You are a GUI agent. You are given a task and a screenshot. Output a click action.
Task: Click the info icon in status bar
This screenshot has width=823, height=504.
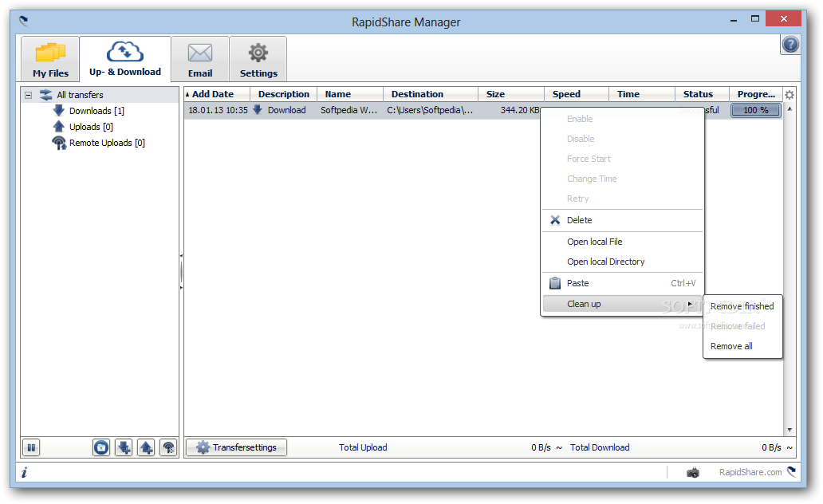[x=24, y=473]
